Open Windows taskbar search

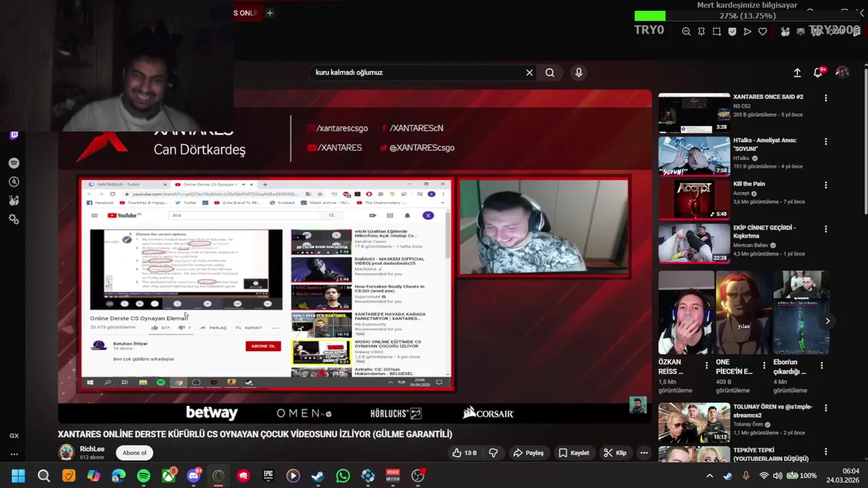click(x=43, y=476)
